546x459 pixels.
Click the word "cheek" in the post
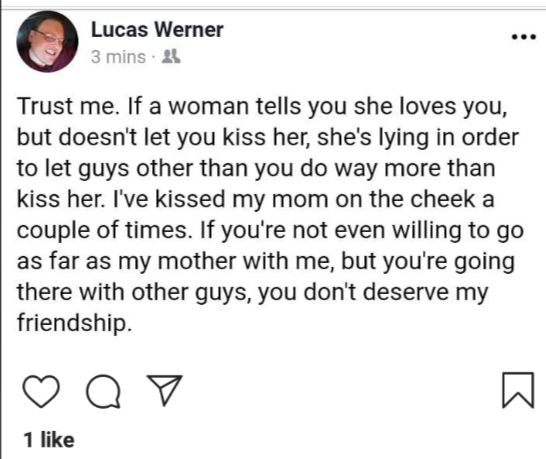coord(443,199)
